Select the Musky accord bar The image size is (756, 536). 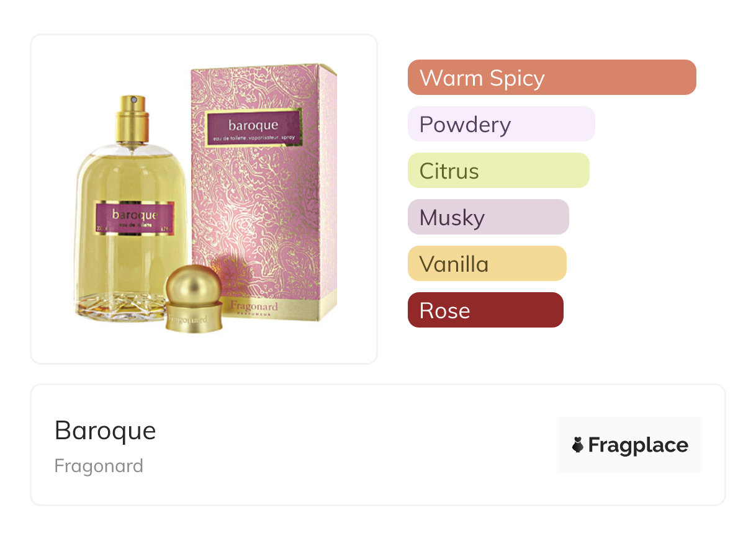tap(488, 217)
